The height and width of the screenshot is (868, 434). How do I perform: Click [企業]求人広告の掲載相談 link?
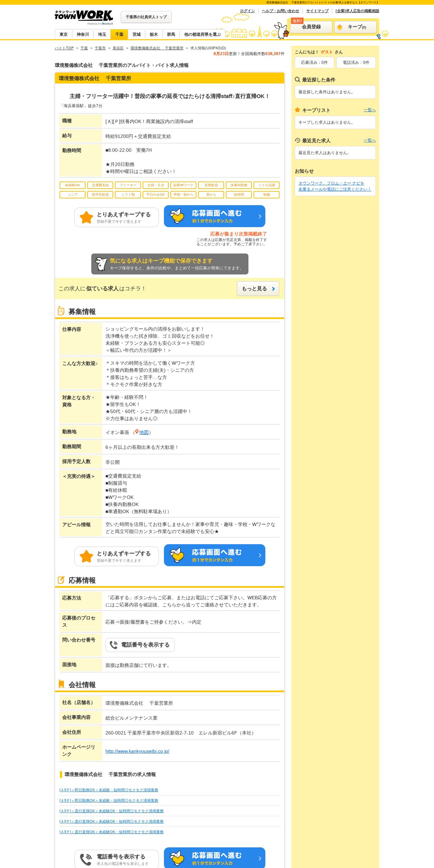[357, 11]
